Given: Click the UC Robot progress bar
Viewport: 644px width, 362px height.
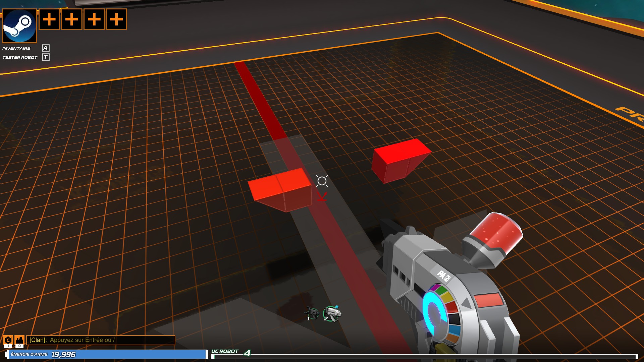Looking at the screenshot, I should [425, 356].
